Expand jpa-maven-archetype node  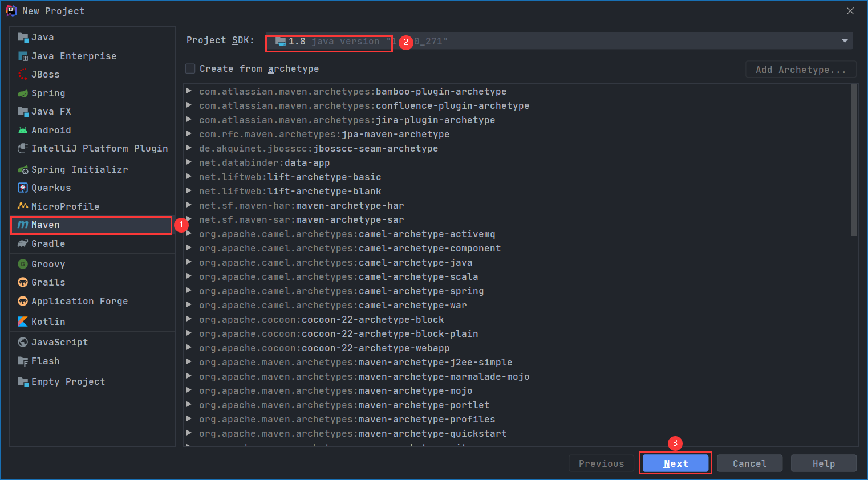(x=189, y=134)
